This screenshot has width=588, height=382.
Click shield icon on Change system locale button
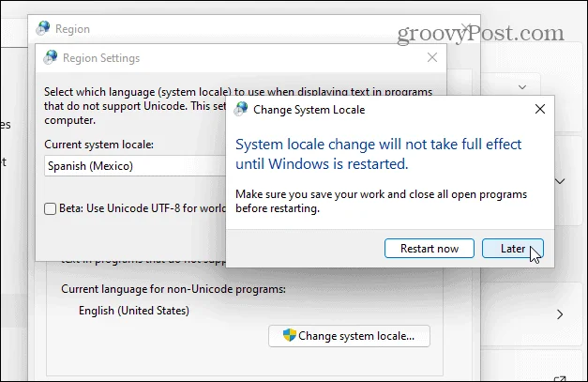tap(290, 335)
